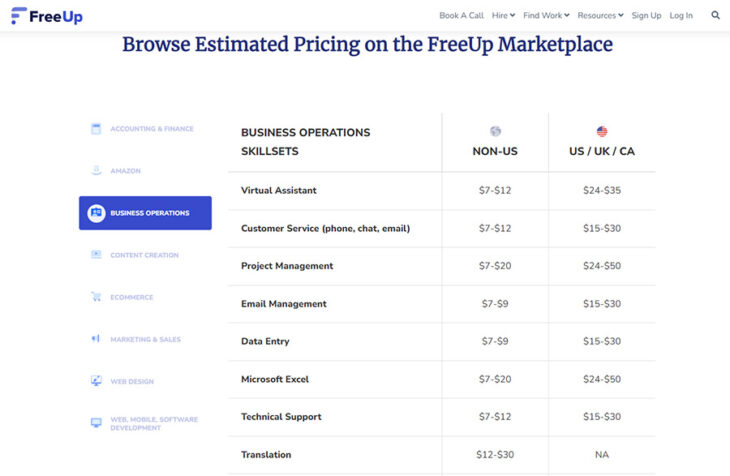Click the Amazon category icon

[96, 171]
